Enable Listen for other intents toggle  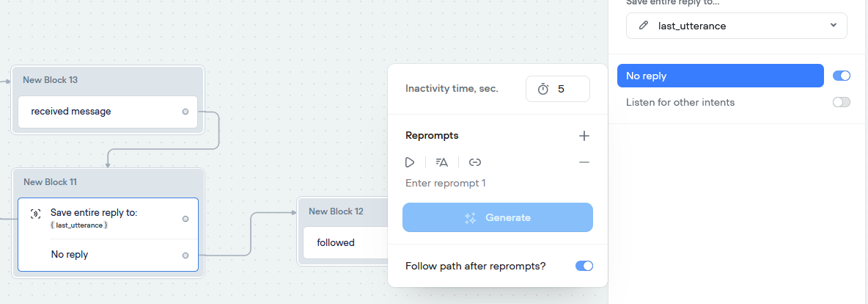coord(842,102)
